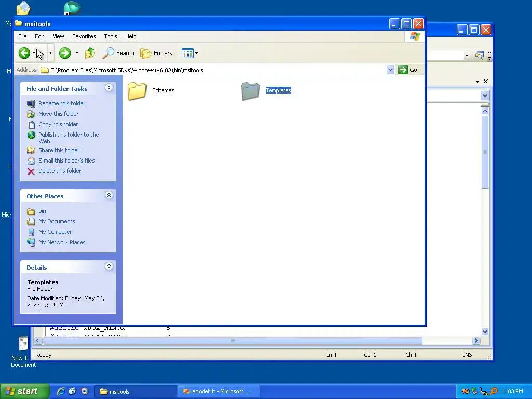
Task: Click Share this folder
Action: click(59, 150)
